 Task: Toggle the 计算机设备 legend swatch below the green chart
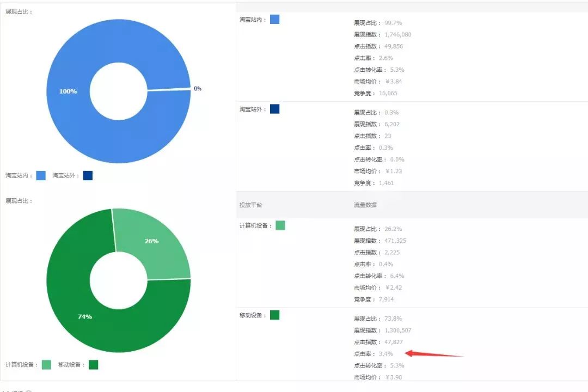point(46,365)
